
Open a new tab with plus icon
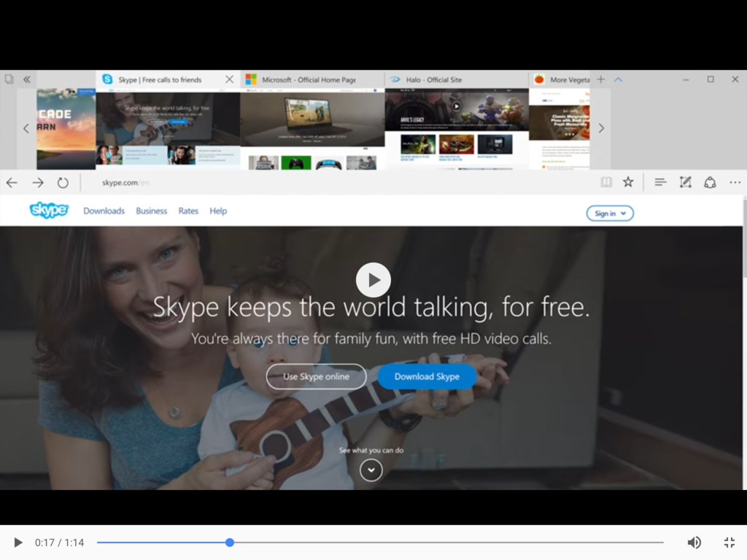(x=601, y=79)
